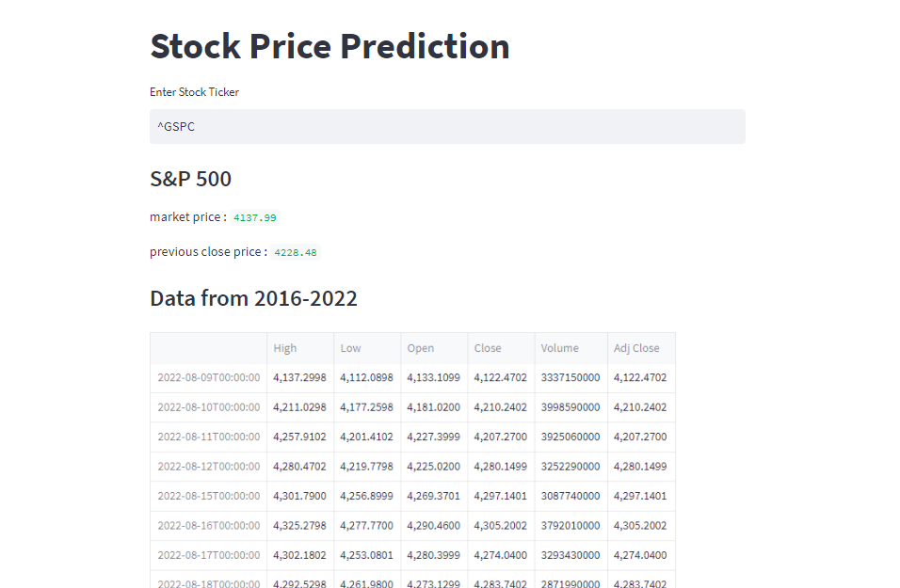Click the volume value 3337150000

tap(570, 377)
